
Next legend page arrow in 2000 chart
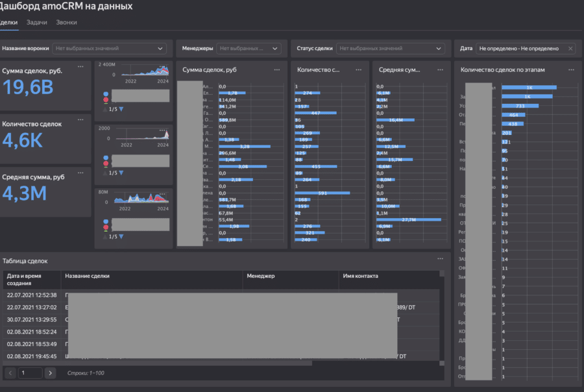pyautogui.click(x=121, y=173)
